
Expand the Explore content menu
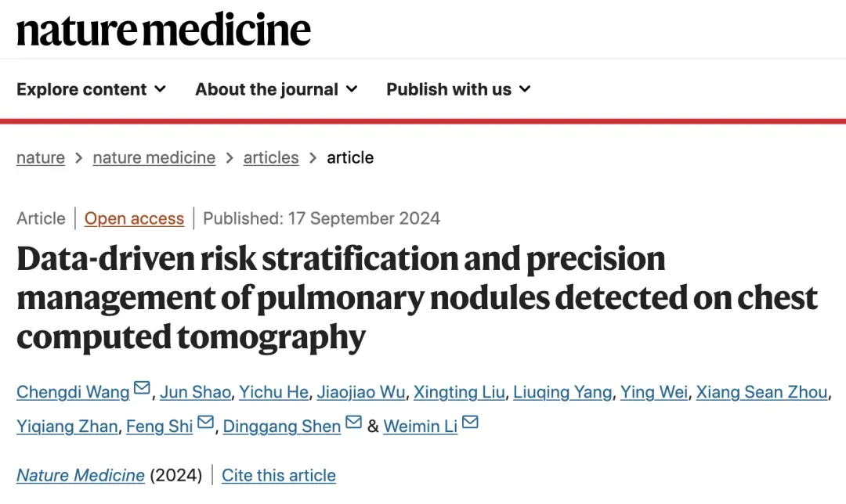[92, 89]
